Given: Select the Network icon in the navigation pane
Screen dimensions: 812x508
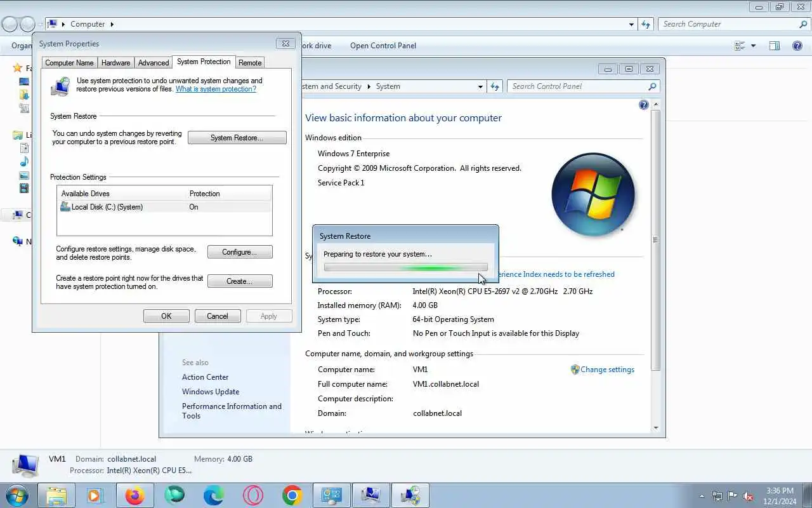Looking at the screenshot, I should [x=18, y=241].
